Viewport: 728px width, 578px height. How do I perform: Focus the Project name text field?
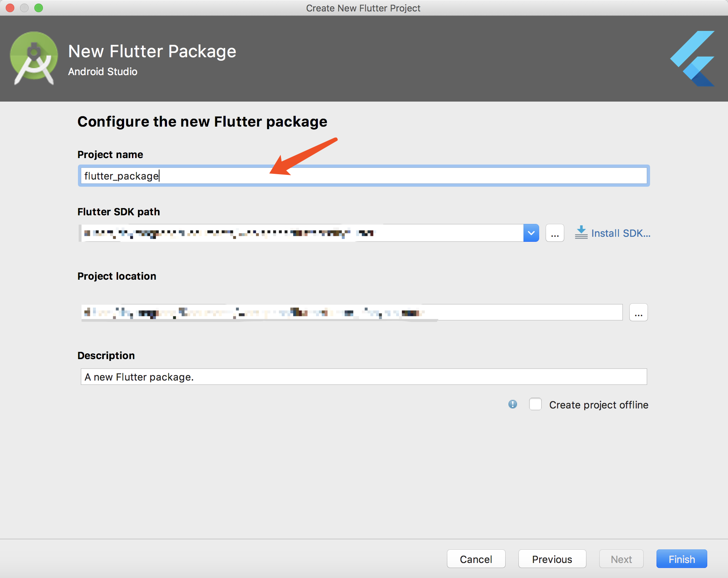point(364,176)
